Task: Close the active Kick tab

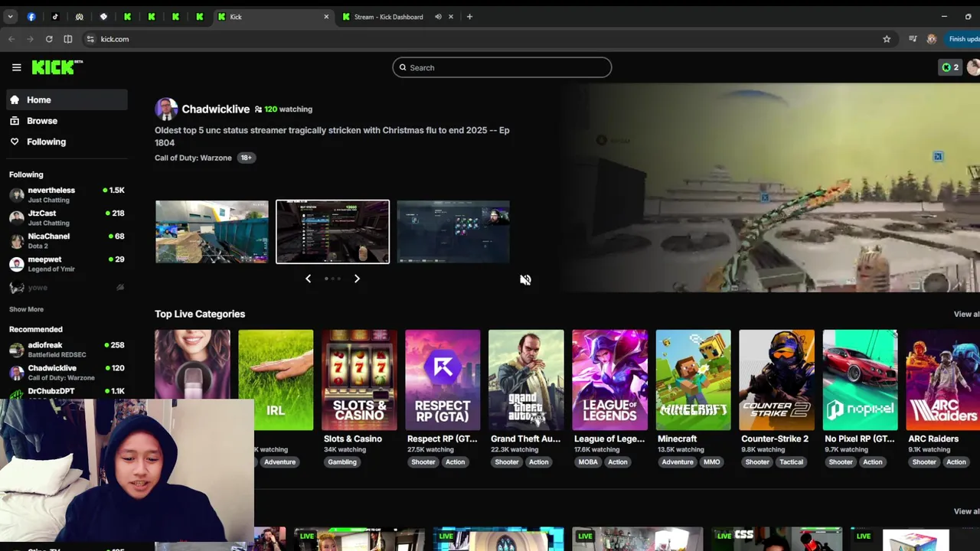Action: click(327, 17)
